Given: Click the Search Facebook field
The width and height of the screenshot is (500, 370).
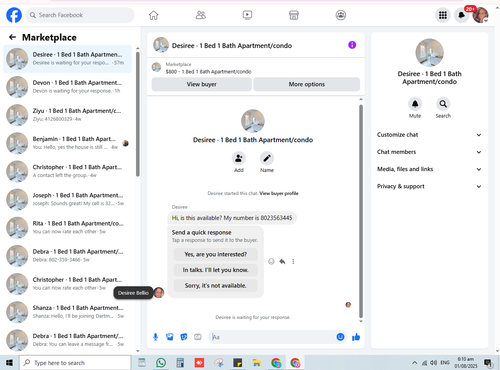Looking at the screenshot, I should tap(80, 15).
